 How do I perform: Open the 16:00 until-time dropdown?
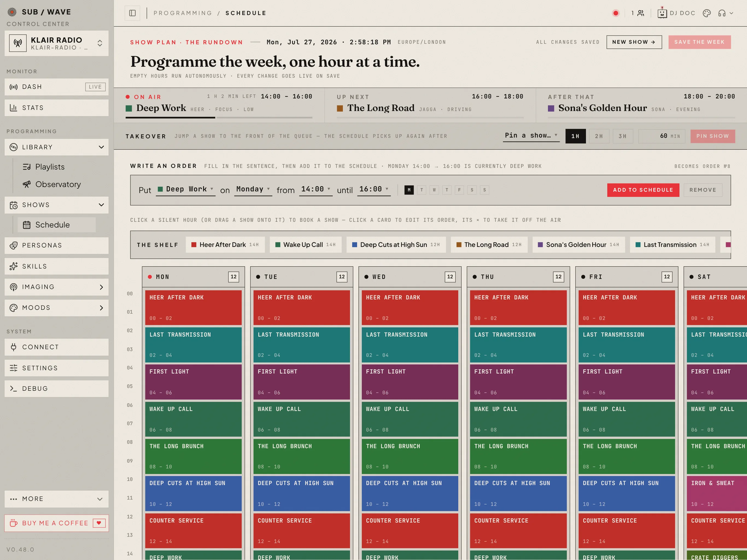pos(374,190)
